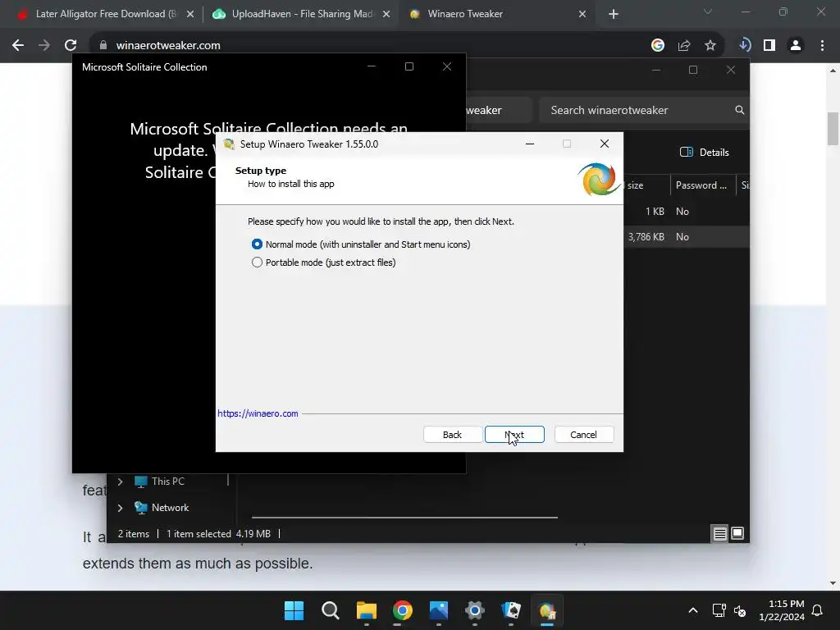
Task: Reload the winaerotweaker.com page
Action: tap(71, 46)
